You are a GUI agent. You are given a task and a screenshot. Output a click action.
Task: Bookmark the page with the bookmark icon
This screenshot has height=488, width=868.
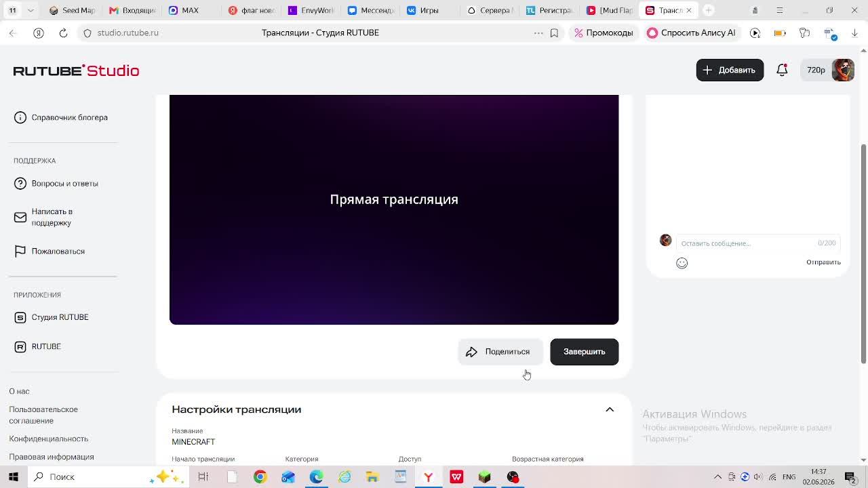click(554, 33)
